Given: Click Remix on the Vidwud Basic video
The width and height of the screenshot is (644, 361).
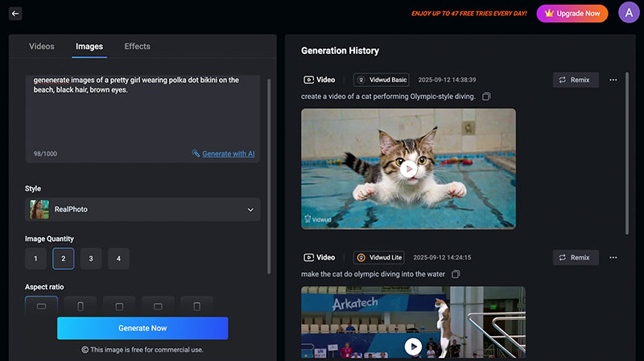Looking at the screenshot, I should (x=576, y=80).
